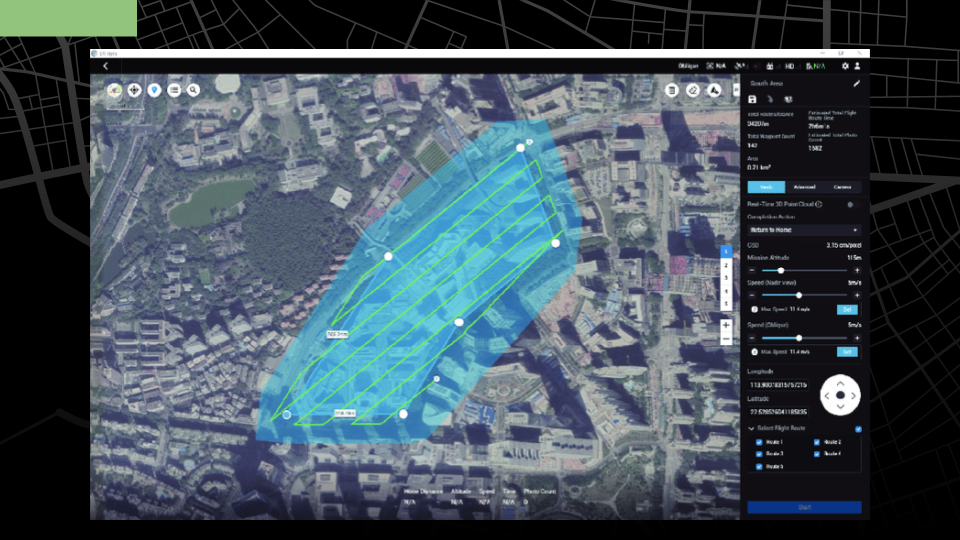Toggle Real-Time 3D Point Cloud switch
The image size is (960, 540).
click(x=853, y=204)
